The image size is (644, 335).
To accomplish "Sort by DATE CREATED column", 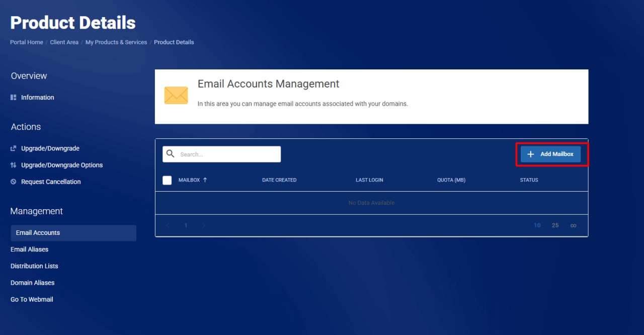I will coord(279,180).
